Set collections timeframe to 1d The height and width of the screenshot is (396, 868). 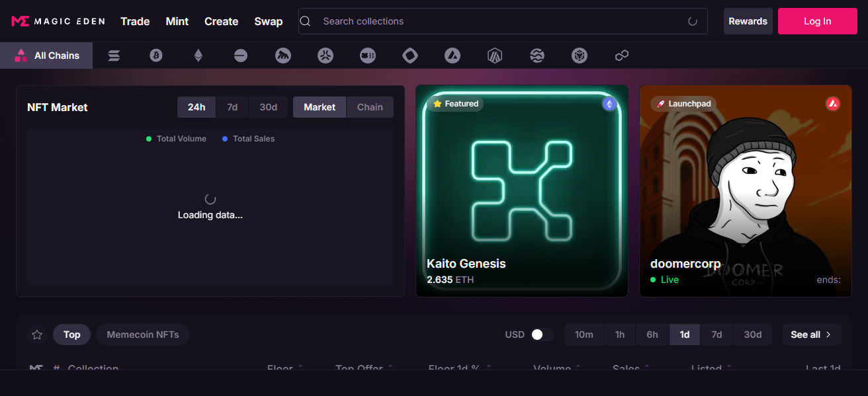click(685, 335)
